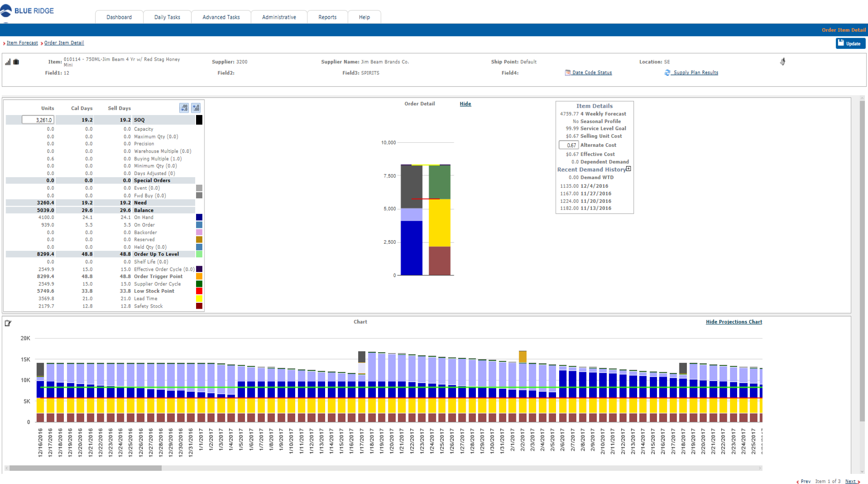Click the SOQ units input field
Screen dimensions: 868x484
[x=38, y=120]
